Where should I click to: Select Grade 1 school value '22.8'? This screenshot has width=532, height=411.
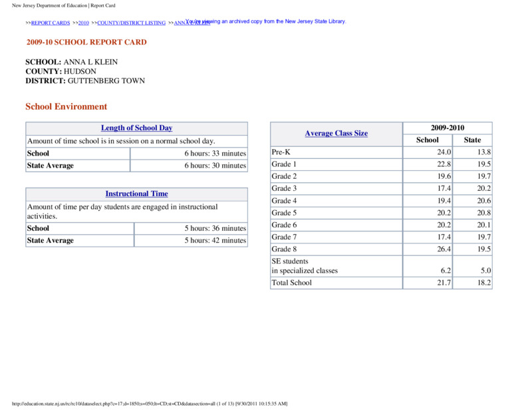[x=444, y=165]
